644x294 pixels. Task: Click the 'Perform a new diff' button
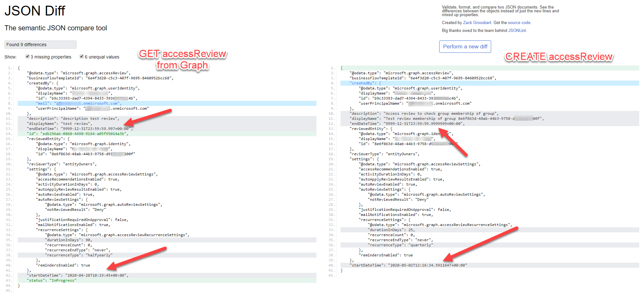click(x=465, y=46)
